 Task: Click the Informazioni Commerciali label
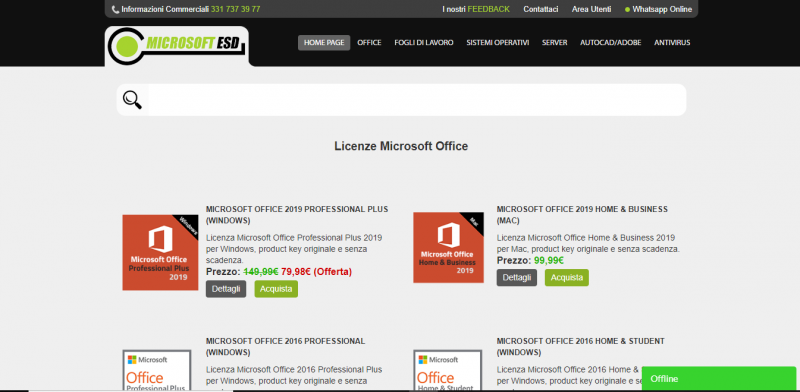coord(165,9)
